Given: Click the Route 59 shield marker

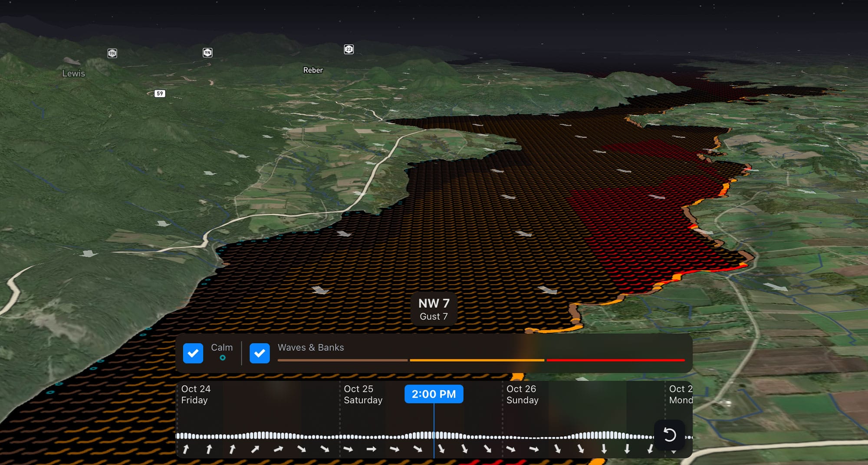Looking at the screenshot, I should (159, 93).
